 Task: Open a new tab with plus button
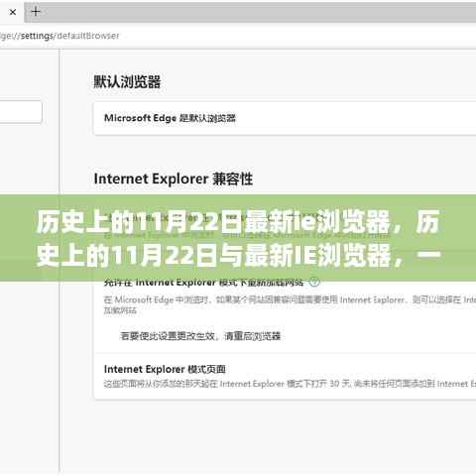tap(36, 12)
